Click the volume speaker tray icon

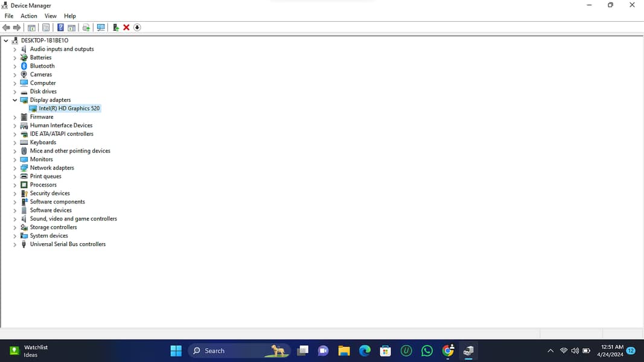(575, 351)
